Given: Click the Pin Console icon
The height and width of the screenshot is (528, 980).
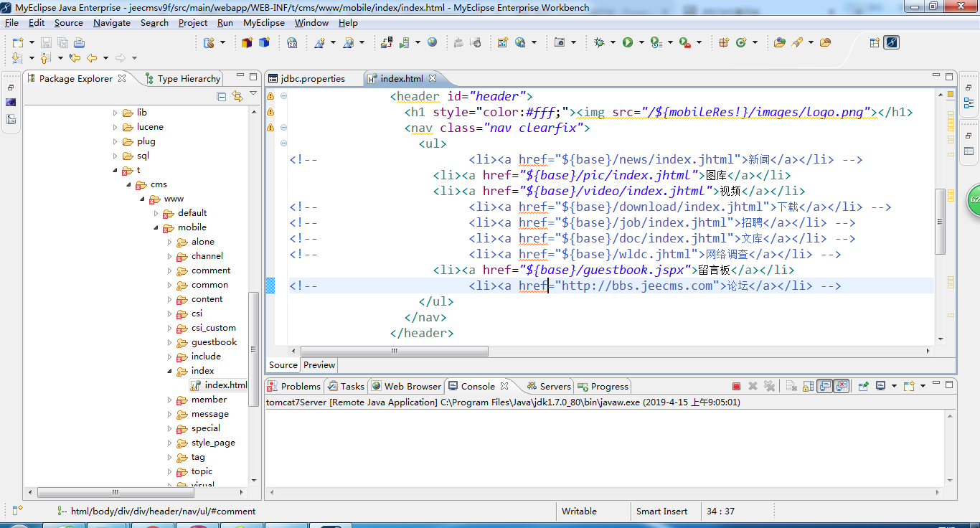Looking at the screenshot, I should (863, 386).
